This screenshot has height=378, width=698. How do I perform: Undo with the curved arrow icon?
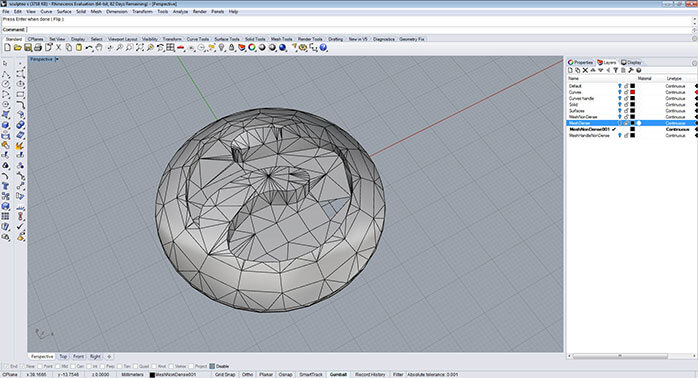click(89, 48)
